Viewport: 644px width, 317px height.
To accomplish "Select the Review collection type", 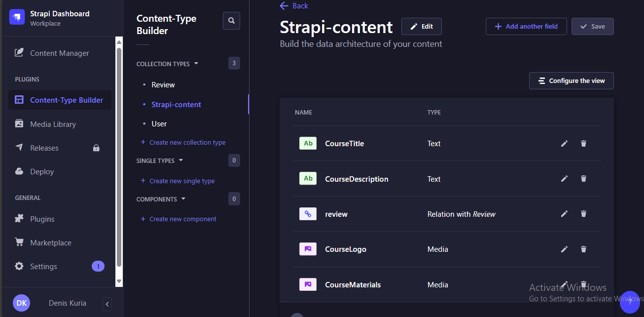I will tap(163, 85).
